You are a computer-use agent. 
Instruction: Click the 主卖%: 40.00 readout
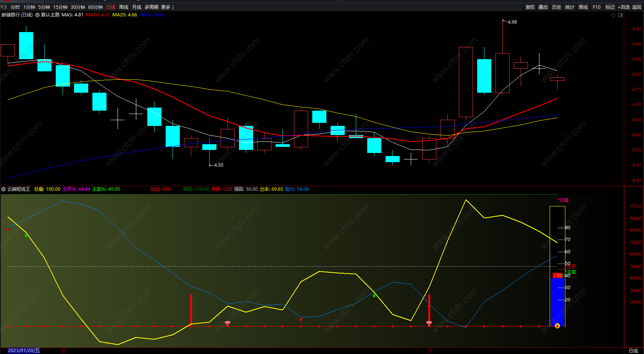(106, 189)
